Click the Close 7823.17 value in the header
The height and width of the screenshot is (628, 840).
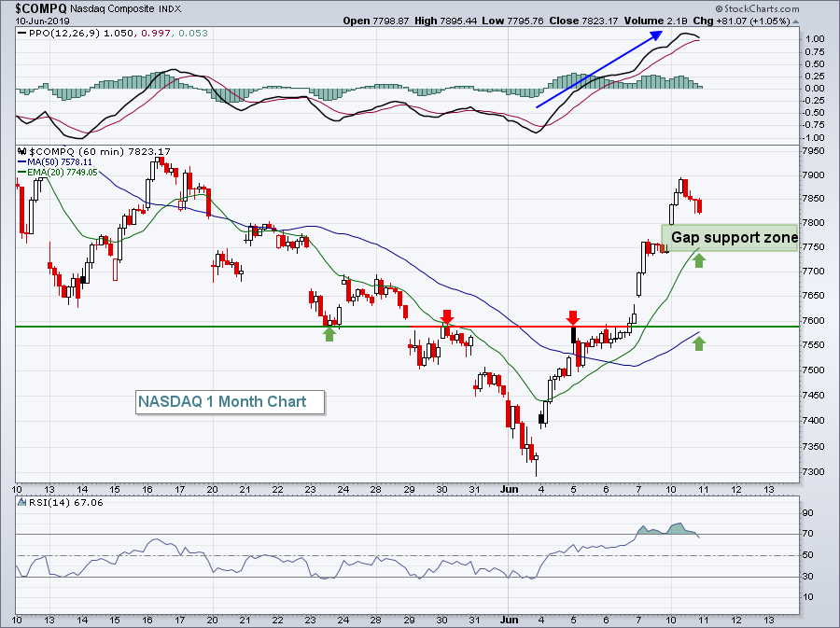point(583,21)
